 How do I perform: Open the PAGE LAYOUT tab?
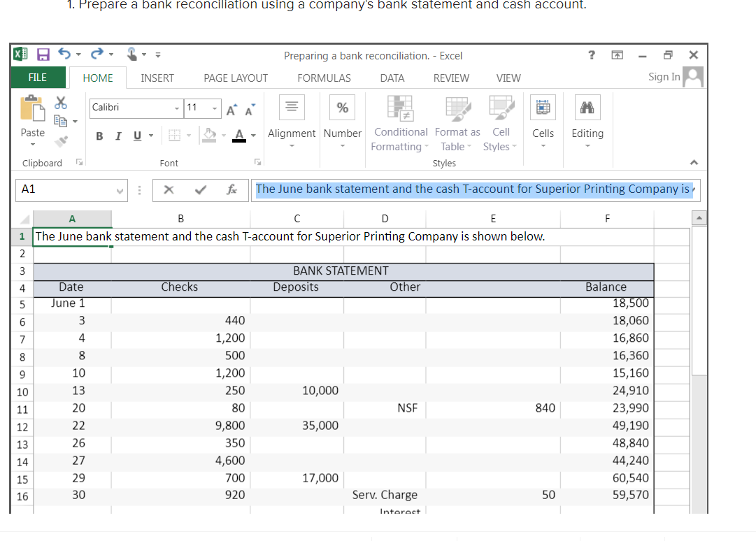tap(236, 78)
